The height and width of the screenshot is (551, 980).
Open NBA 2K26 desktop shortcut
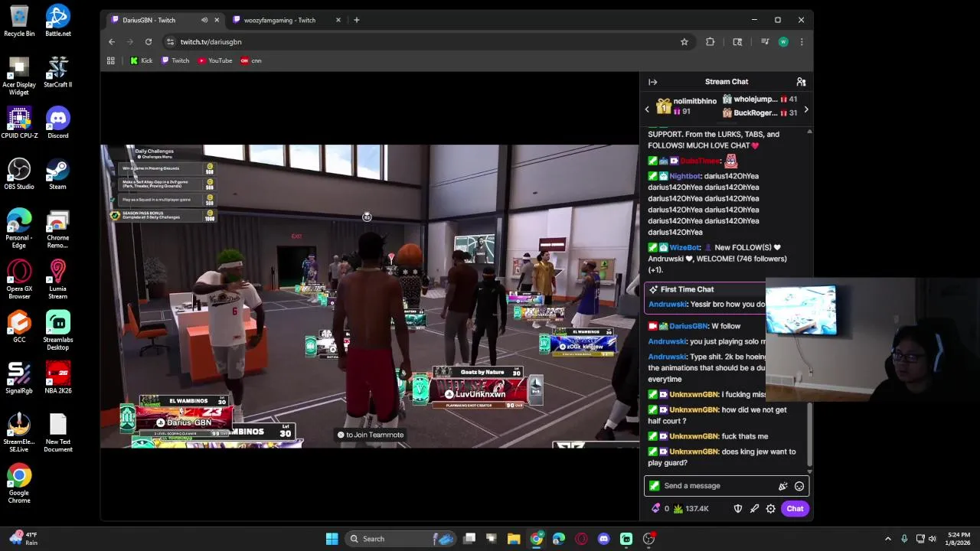click(57, 378)
